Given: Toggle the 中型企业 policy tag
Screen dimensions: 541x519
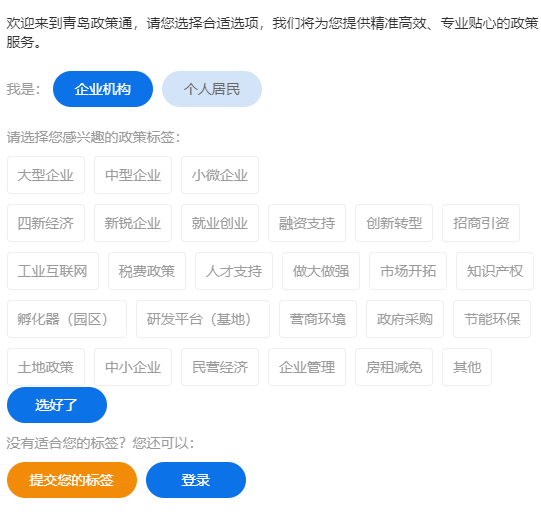Looking at the screenshot, I should pos(133,175).
